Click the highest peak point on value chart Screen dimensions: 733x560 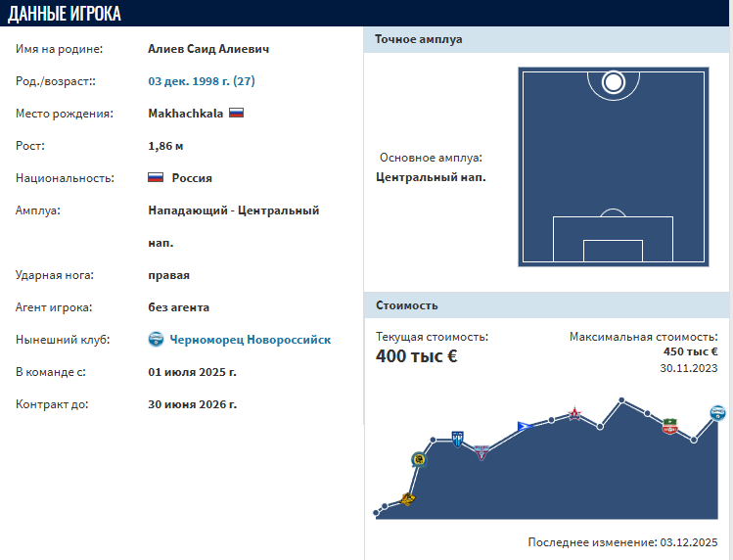pos(621,399)
